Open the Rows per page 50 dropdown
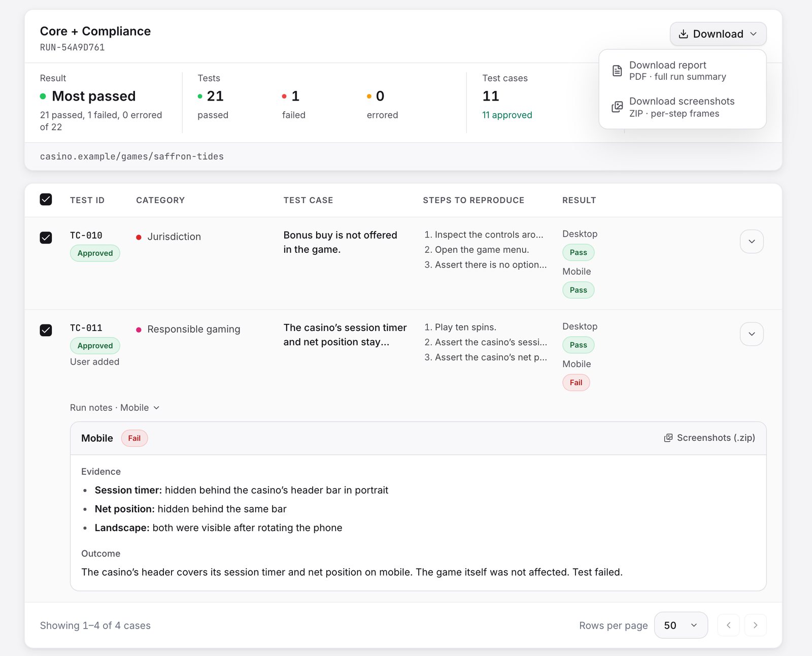This screenshot has width=812, height=656. (x=681, y=625)
